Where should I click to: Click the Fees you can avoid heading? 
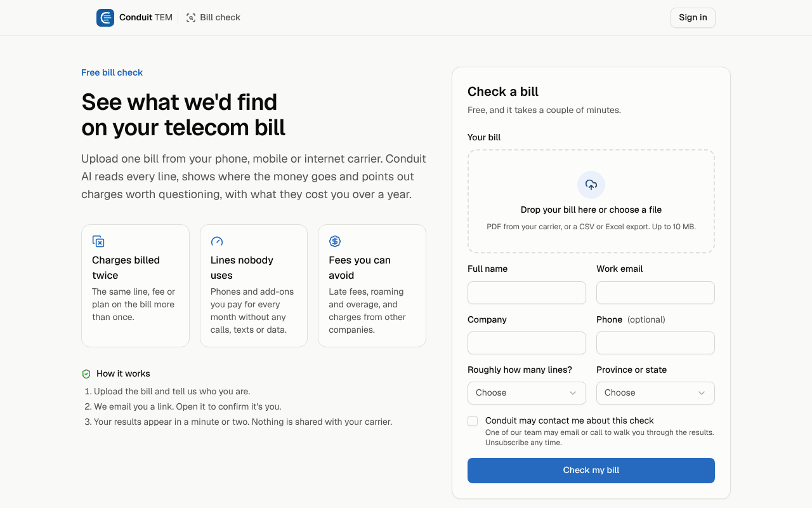360,268
